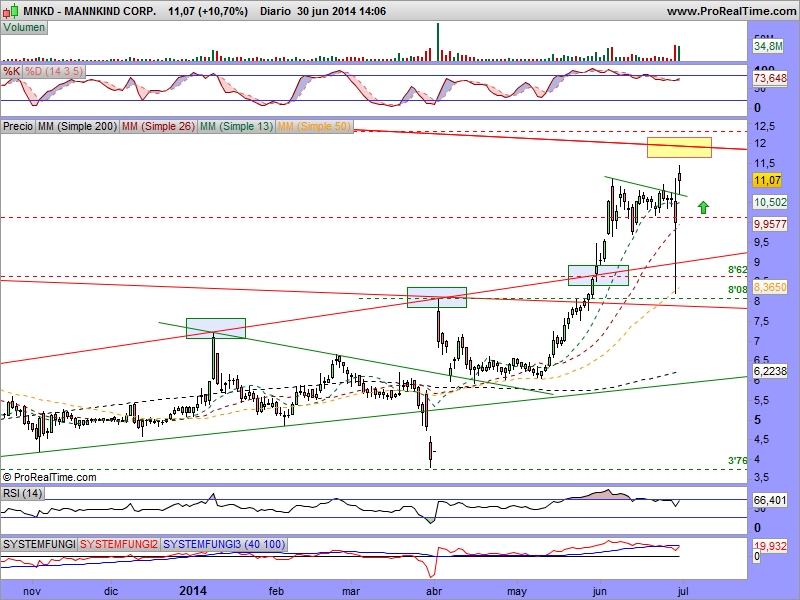This screenshot has height=600, width=800.
Task: Click the SYSTEMFUNGI label
Action: 39,544
